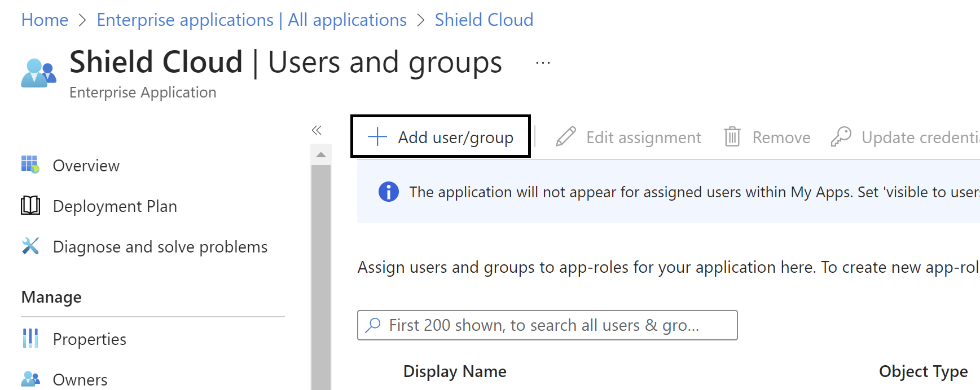Click the Update credentials key icon
This screenshot has height=390, width=980.
(841, 136)
